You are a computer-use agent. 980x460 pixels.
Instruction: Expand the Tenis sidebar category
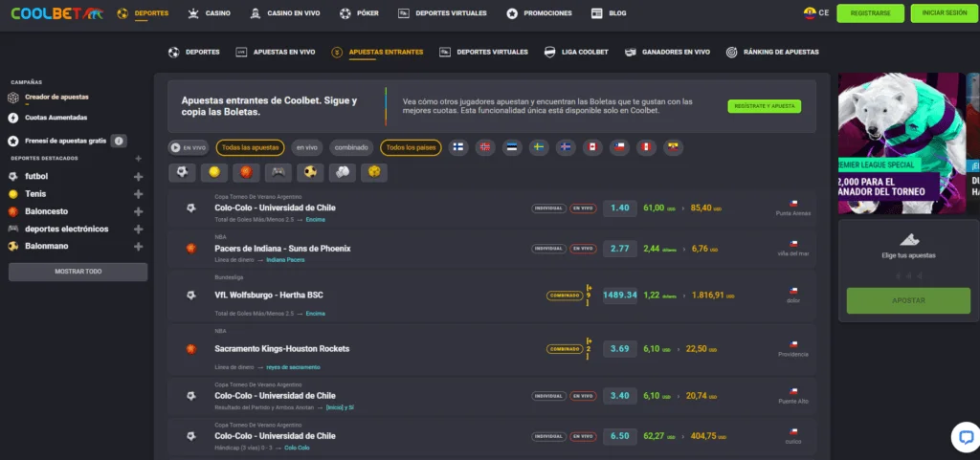[138, 194]
